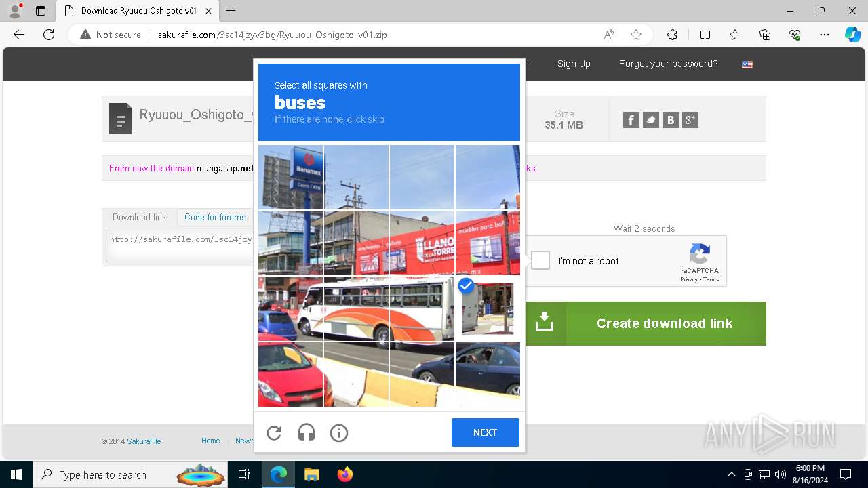Open browser Extensions icon
Image resolution: width=868 pixels, height=488 pixels.
pos(672,35)
